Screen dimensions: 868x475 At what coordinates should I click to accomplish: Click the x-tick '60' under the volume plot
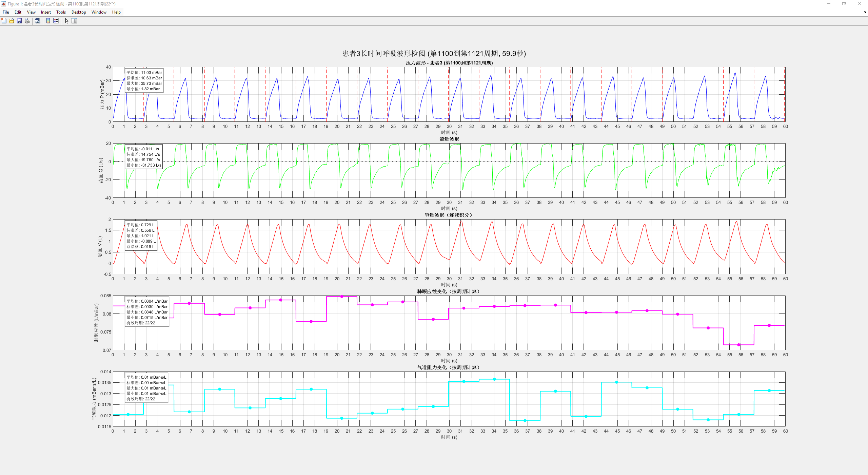click(786, 279)
